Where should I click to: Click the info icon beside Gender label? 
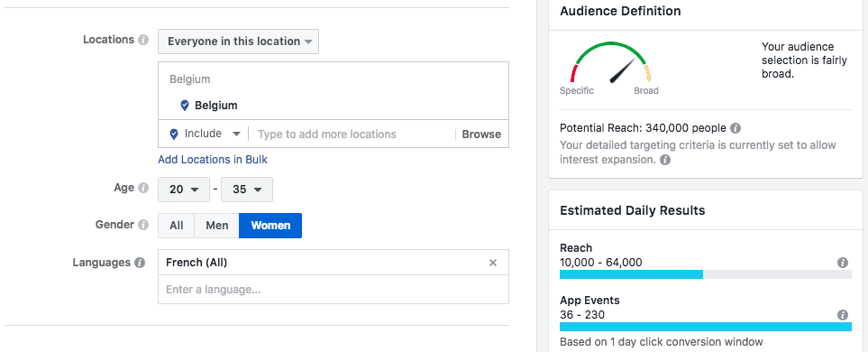coord(143,225)
